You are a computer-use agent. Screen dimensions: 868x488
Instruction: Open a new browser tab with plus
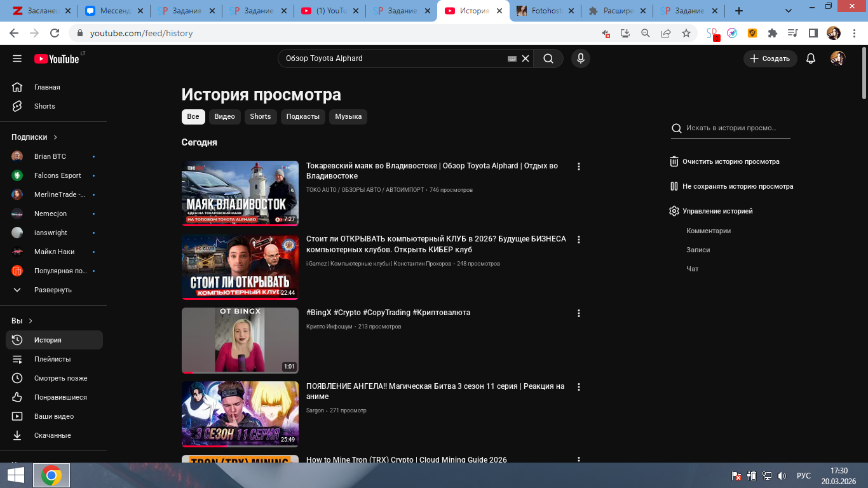pyautogui.click(x=739, y=11)
